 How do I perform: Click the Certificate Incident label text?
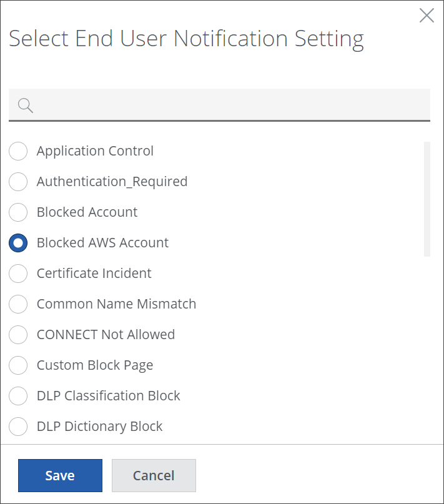tap(94, 274)
